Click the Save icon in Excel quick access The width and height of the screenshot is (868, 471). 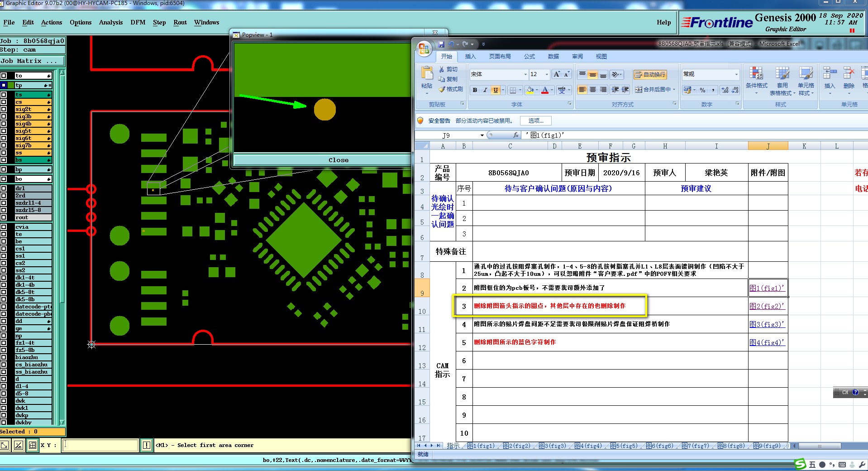(x=441, y=44)
